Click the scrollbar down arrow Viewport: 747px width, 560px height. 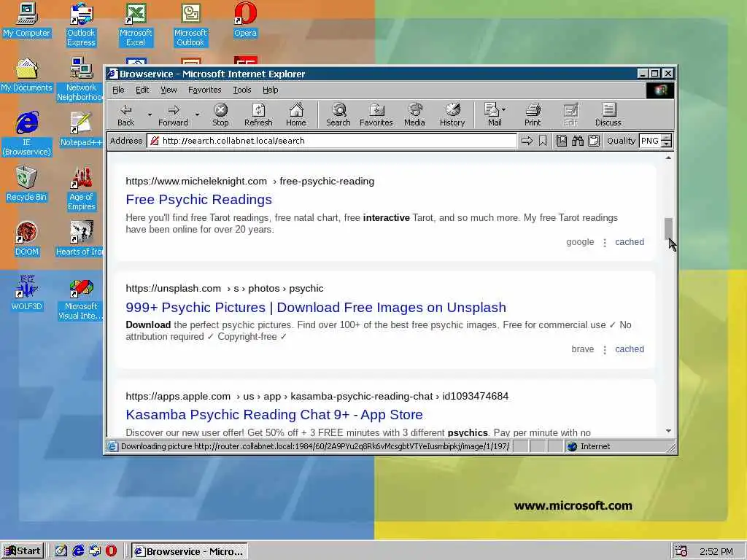[668, 431]
